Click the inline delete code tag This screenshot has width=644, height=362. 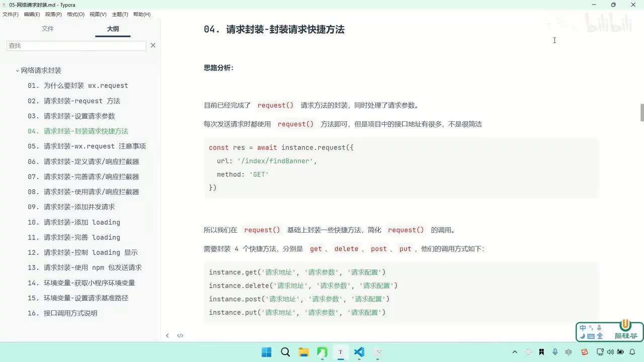[346, 249]
